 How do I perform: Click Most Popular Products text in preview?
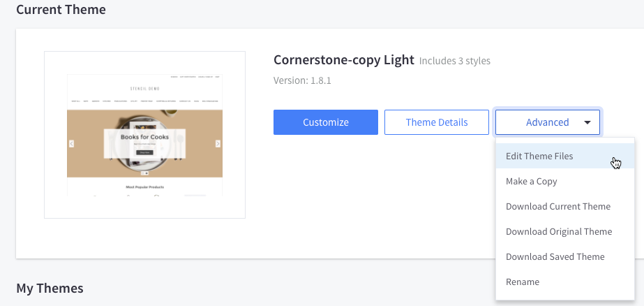[144, 187]
